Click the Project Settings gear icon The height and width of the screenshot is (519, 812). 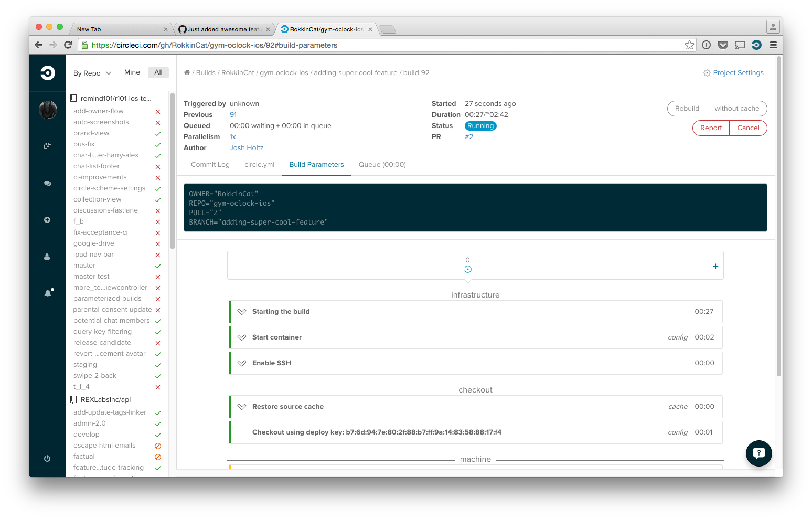(707, 73)
